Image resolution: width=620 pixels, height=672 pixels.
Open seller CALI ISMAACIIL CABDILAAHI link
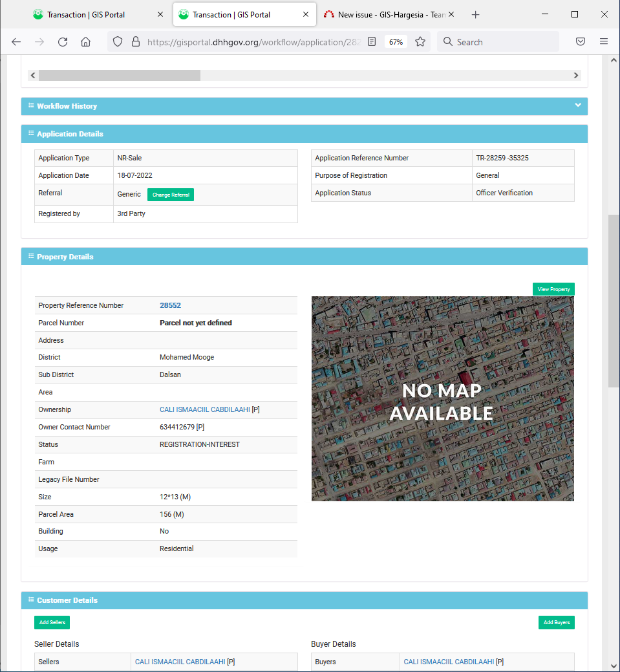pos(180,662)
